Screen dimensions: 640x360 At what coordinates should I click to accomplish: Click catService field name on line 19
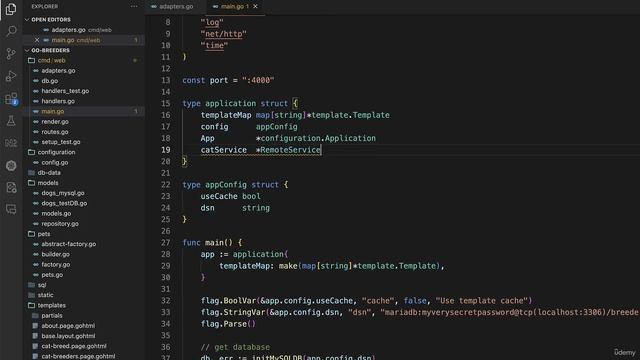pos(223,150)
